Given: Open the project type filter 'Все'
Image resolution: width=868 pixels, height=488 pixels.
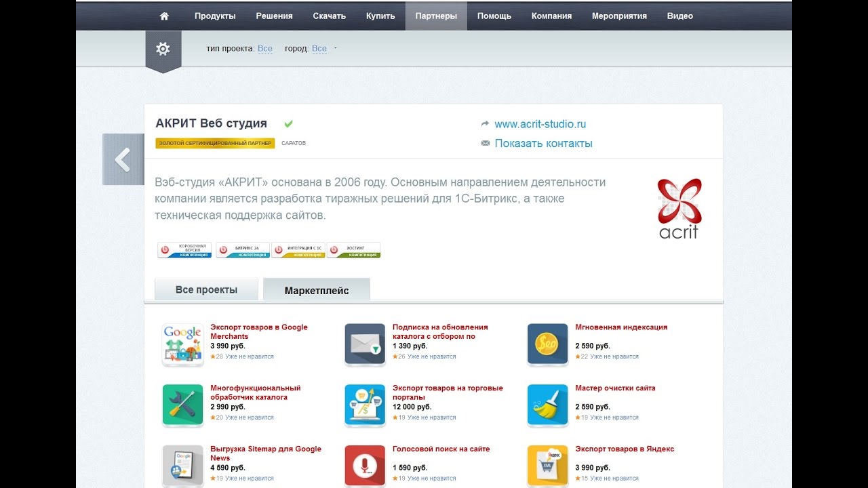Looking at the screenshot, I should pyautogui.click(x=265, y=49).
